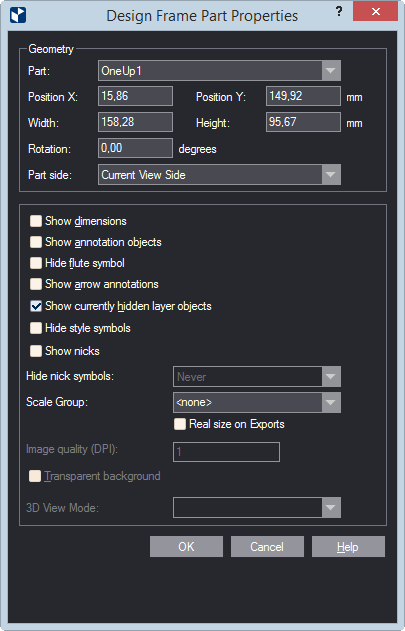The width and height of the screenshot is (405, 631).
Task: Click the question mark help icon
Action: coord(339,11)
